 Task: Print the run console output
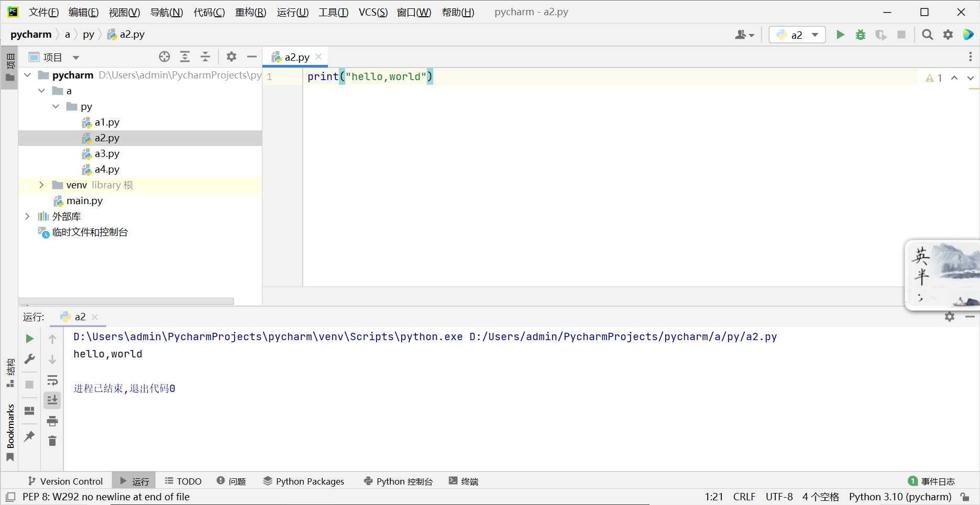(52, 421)
